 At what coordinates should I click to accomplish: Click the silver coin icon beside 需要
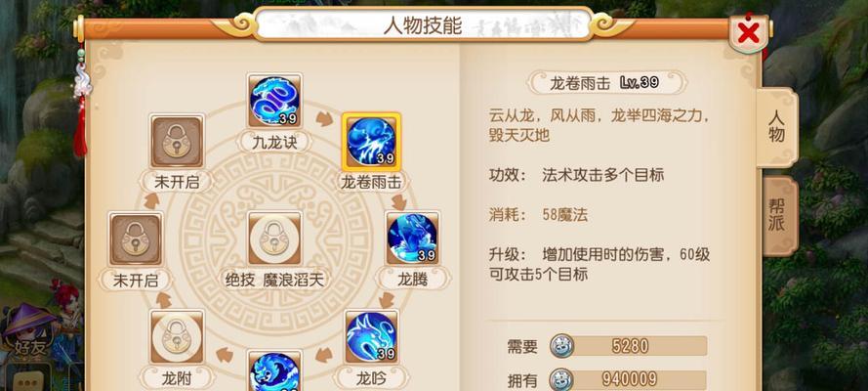561,346
